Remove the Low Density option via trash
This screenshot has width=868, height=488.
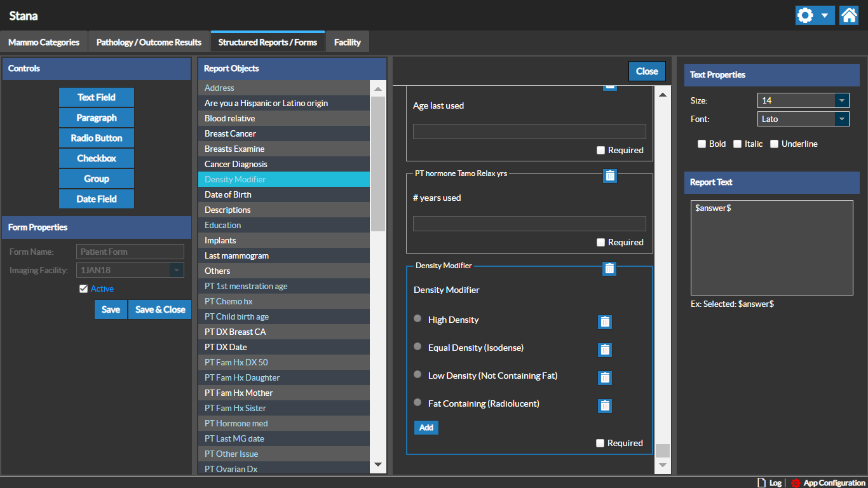pos(605,378)
